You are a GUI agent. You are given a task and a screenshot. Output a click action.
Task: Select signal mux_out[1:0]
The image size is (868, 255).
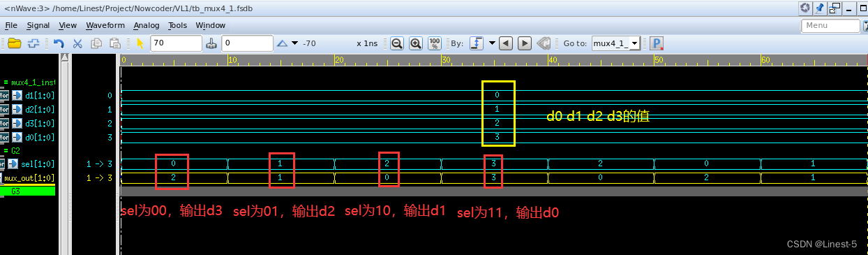coord(29,178)
